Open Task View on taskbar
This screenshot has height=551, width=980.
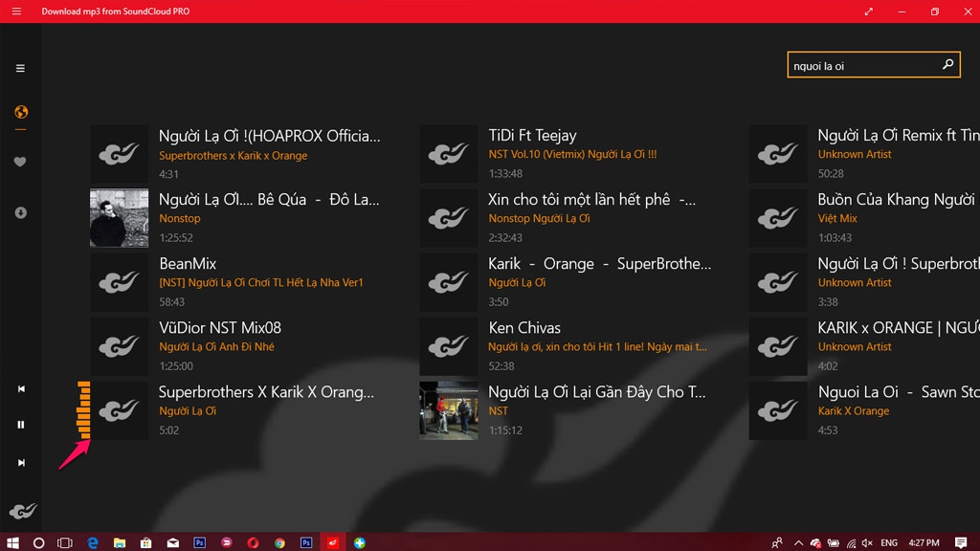(x=65, y=543)
